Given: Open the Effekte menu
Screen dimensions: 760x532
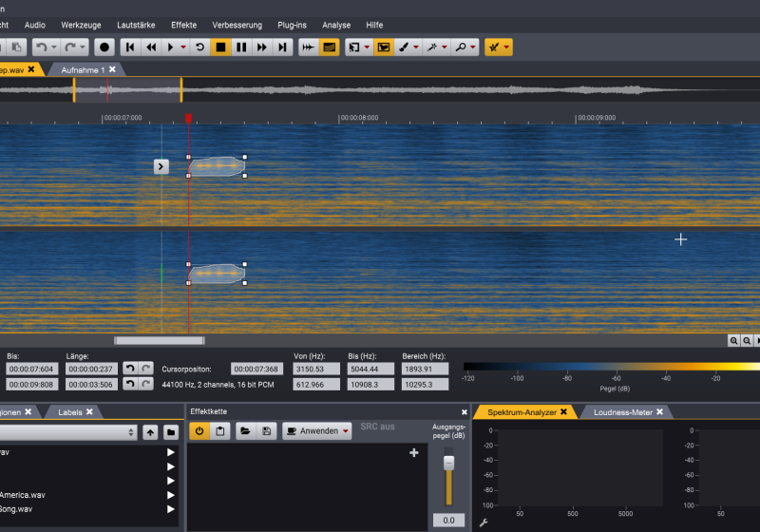Looking at the screenshot, I should coord(184,25).
